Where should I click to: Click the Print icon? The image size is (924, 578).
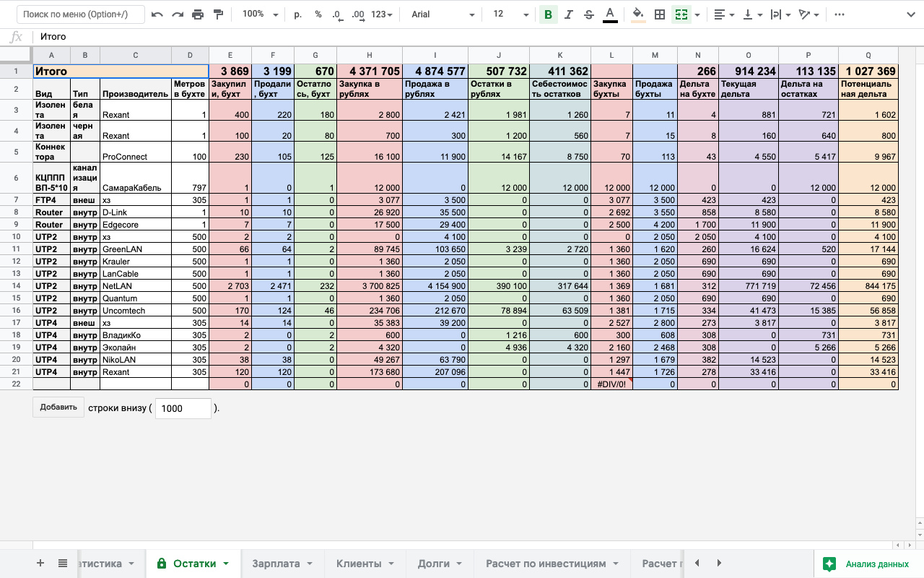198,14
